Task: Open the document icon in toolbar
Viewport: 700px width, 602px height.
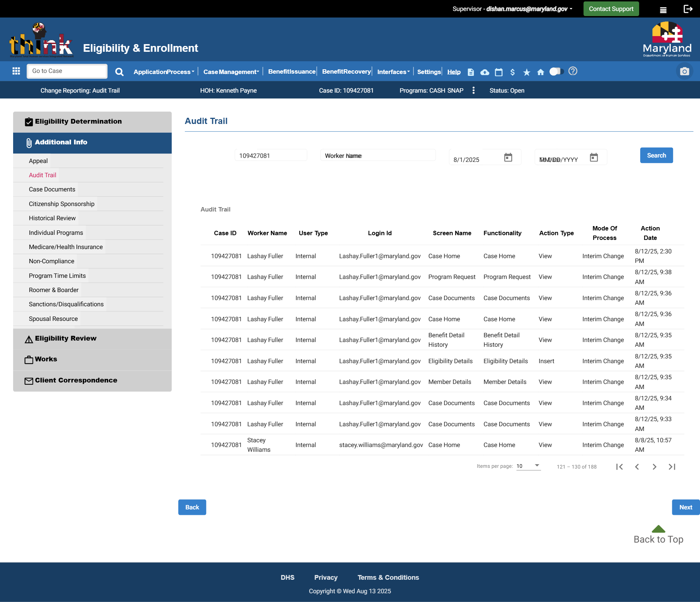Action: click(x=471, y=72)
